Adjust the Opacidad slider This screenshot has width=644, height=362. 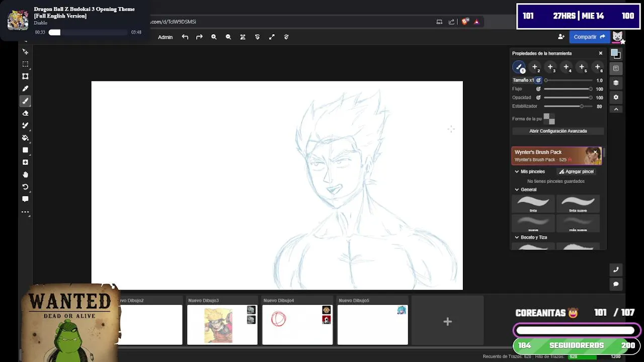569,98
